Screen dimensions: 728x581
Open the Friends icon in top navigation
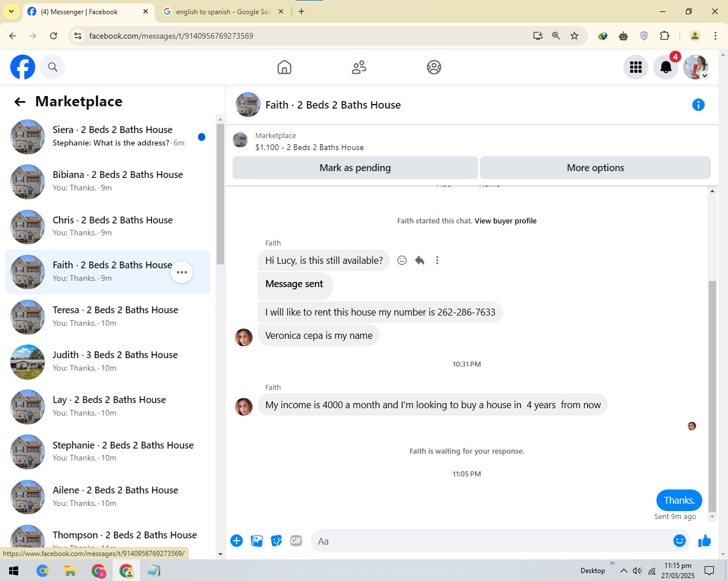[359, 67]
